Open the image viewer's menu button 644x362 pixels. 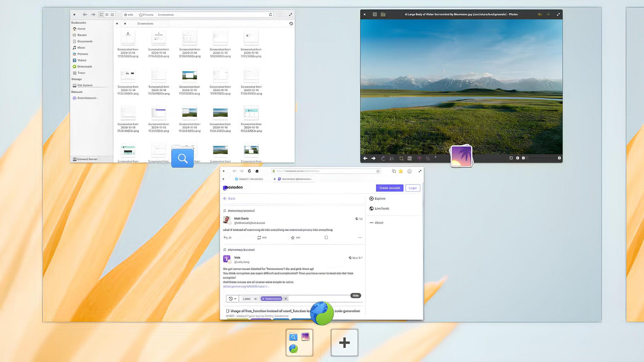[428, 158]
